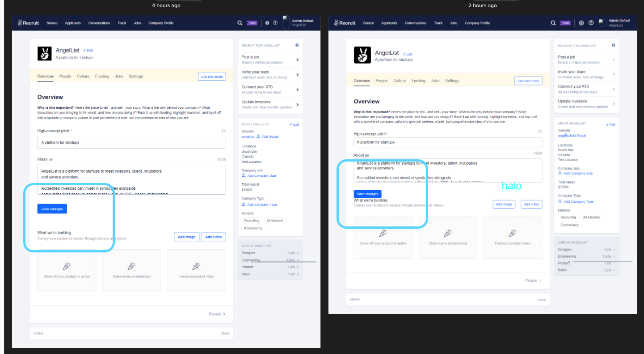Switch to the Settings tab in the left screenshot
This screenshot has height=354, width=644.
pos(136,77)
